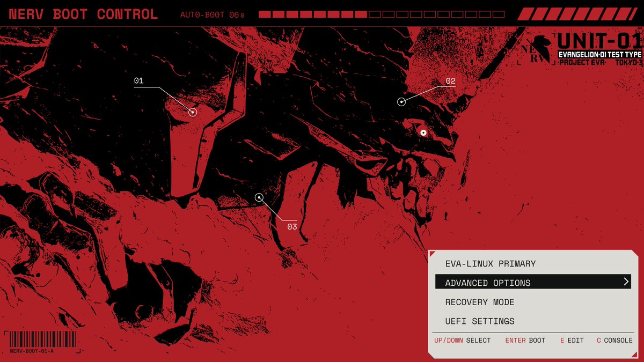Click the 03 callout number label
This screenshot has height=362, width=644.
pyautogui.click(x=292, y=227)
